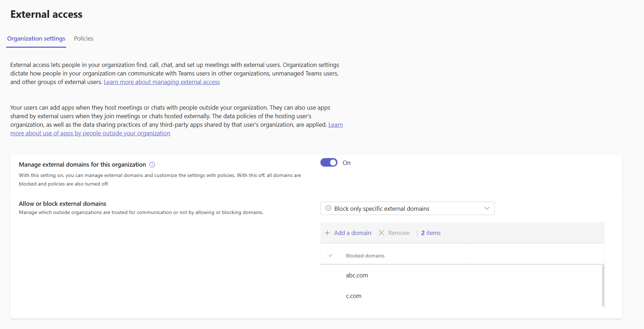Viewport: 644px width, 329px height.
Task: Click the Add a domain button label
Action: click(x=352, y=233)
